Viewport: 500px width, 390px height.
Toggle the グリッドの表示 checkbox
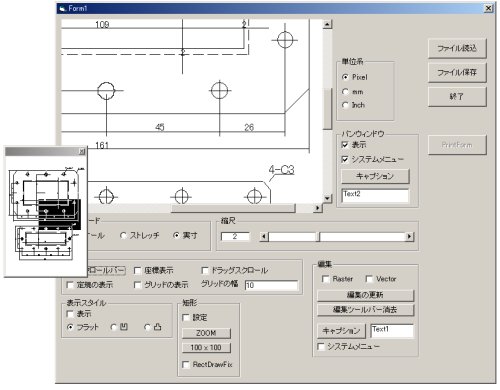click(137, 285)
